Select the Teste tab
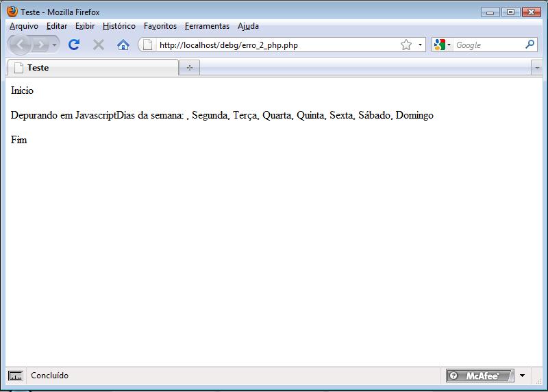 pyautogui.click(x=93, y=67)
